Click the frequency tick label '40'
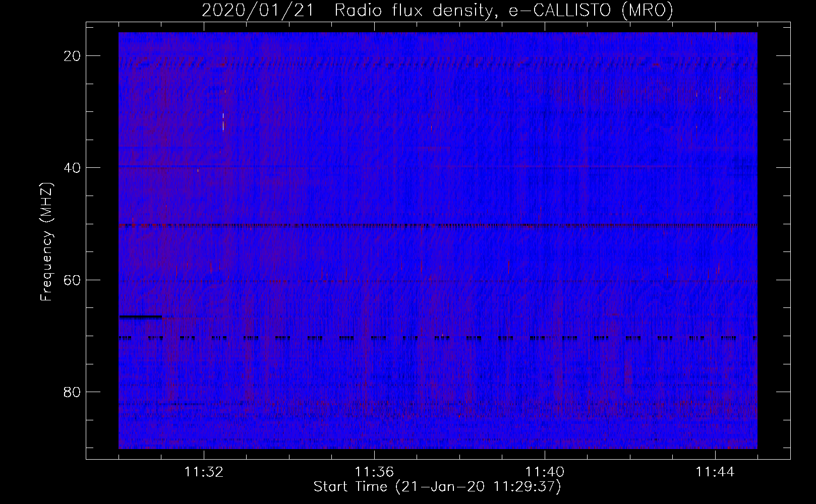The height and width of the screenshot is (504, 816). [73, 168]
